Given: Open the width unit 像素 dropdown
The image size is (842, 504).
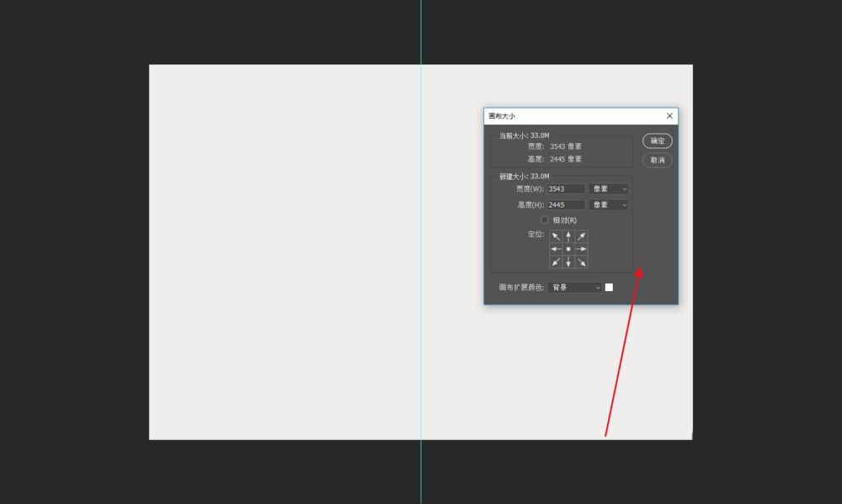Looking at the screenshot, I should [609, 189].
